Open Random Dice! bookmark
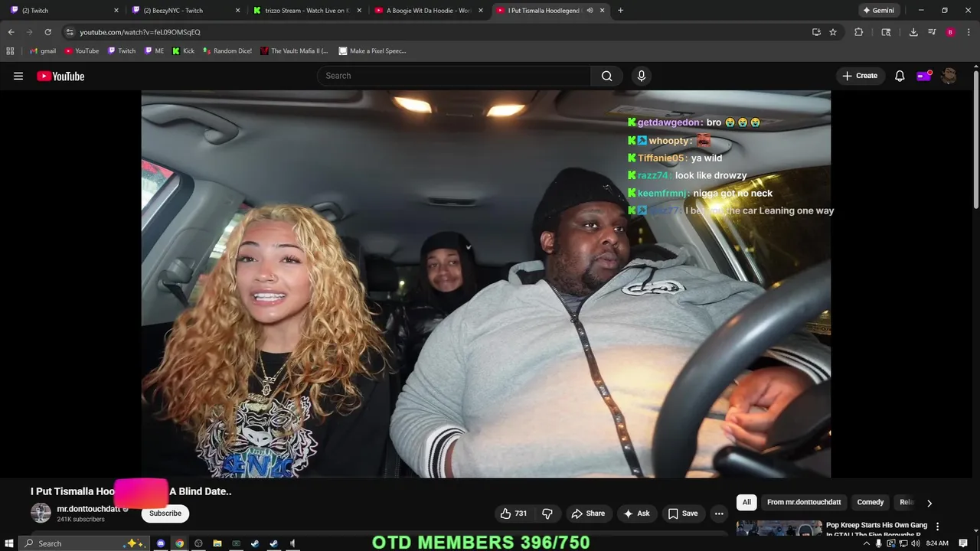Viewport: 980px width, 551px height. pos(227,51)
